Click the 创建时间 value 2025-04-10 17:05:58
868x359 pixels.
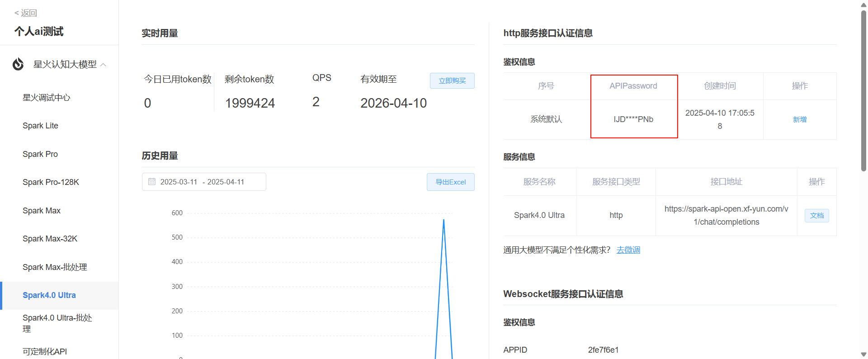(x=720, y=119)
